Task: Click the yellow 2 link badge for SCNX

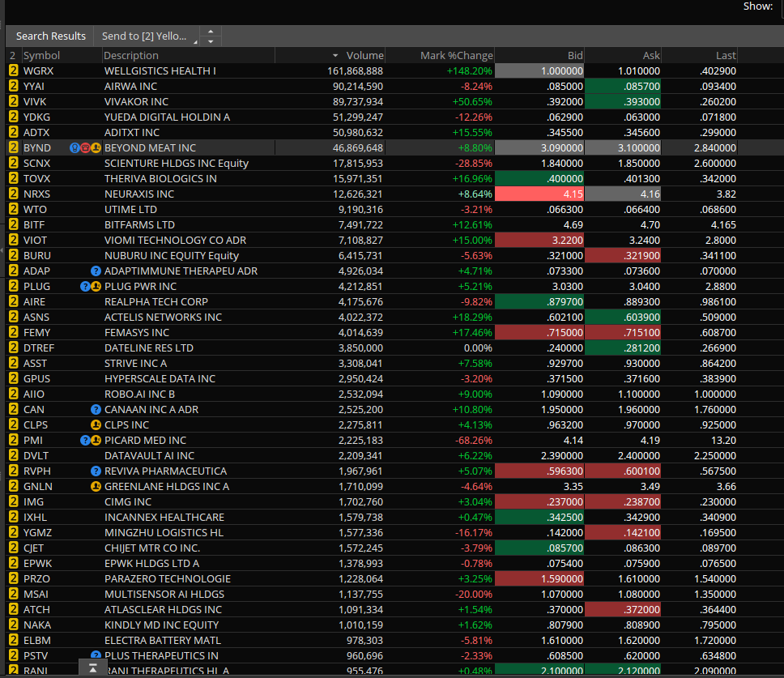Action: 14,164
